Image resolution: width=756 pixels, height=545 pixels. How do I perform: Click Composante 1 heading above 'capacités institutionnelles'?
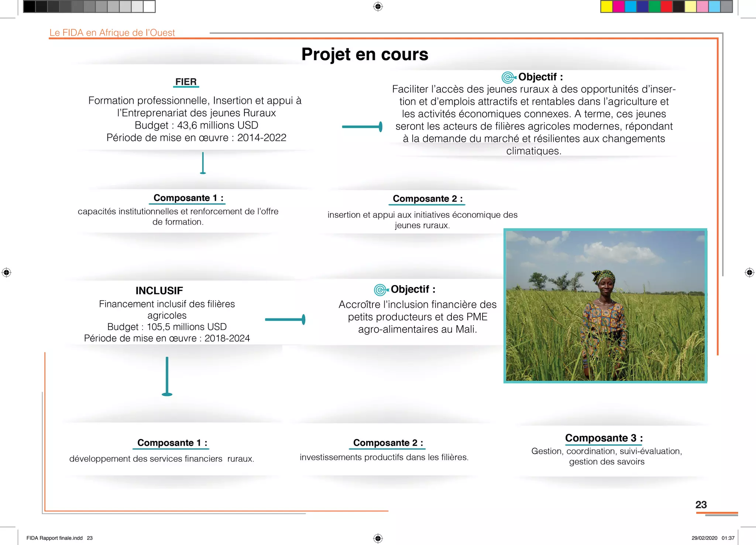click(x=188, y=198)
